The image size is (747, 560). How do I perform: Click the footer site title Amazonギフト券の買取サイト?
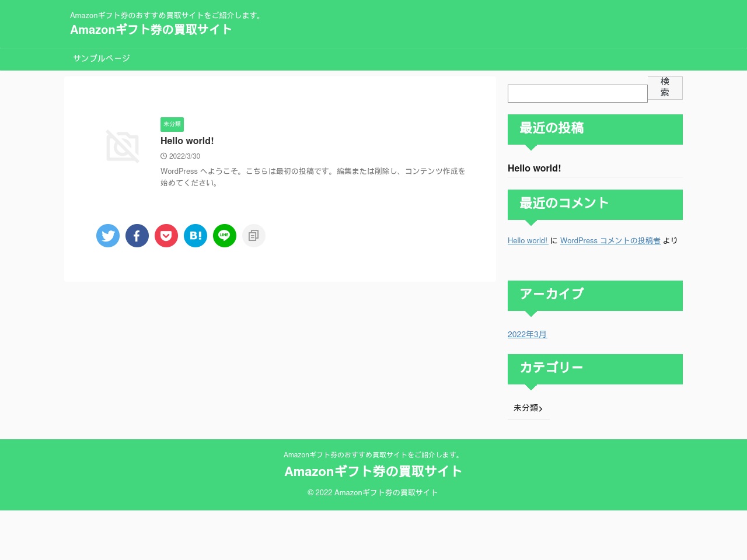[x=373, y=471]
